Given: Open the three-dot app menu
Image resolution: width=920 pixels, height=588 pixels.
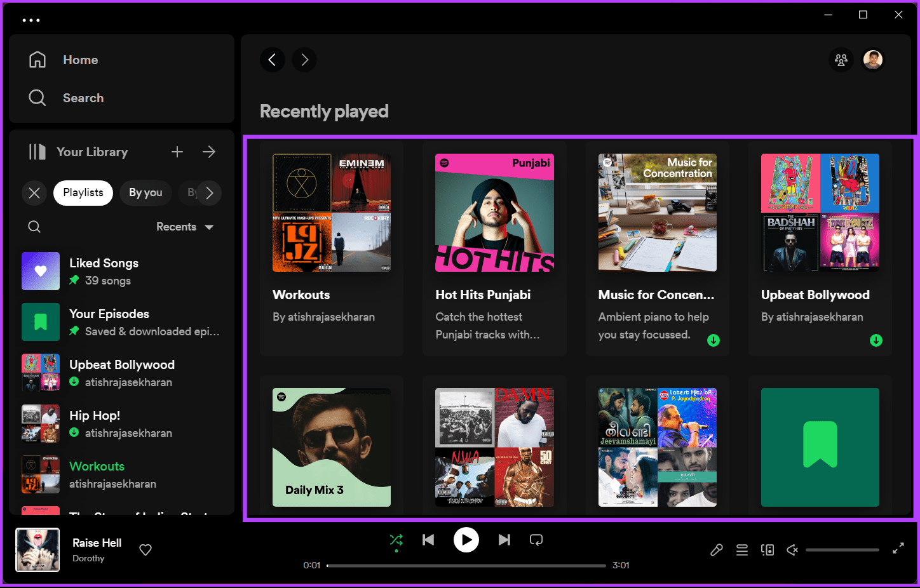Looking at the screenshot, I should pos(31,20).
